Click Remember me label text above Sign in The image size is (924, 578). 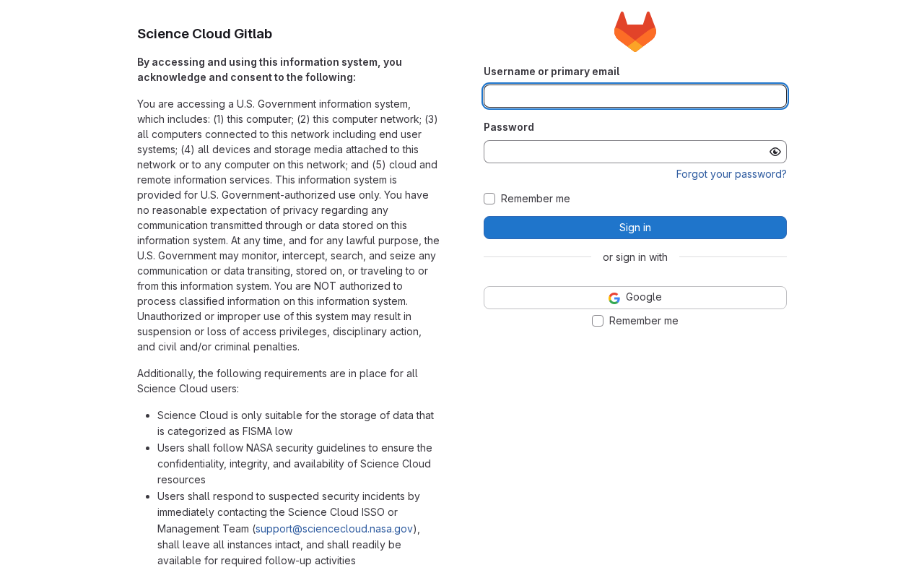click(x=536, y=199)
